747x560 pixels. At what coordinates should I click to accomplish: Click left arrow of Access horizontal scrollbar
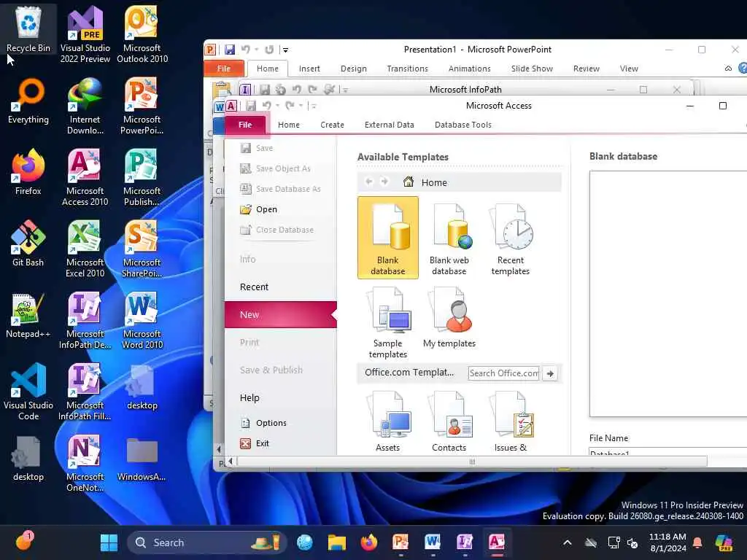point(231,461)
